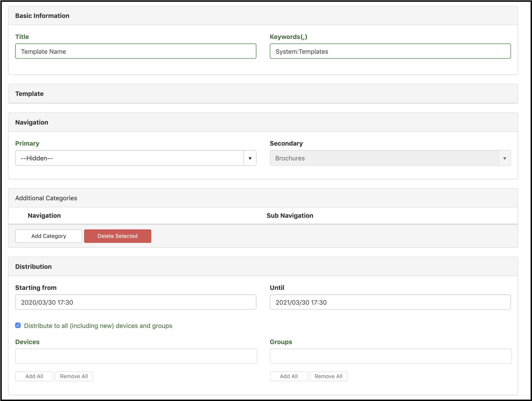Select the Starting from date field

pyautogui.click(x=135, y=302)
